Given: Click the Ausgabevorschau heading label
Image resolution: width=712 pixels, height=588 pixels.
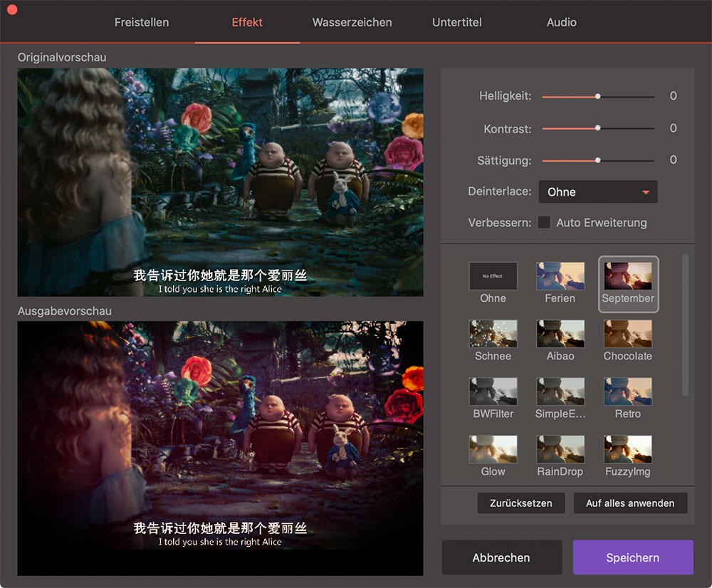Looking at the screenshot, I should coord(65,311).
